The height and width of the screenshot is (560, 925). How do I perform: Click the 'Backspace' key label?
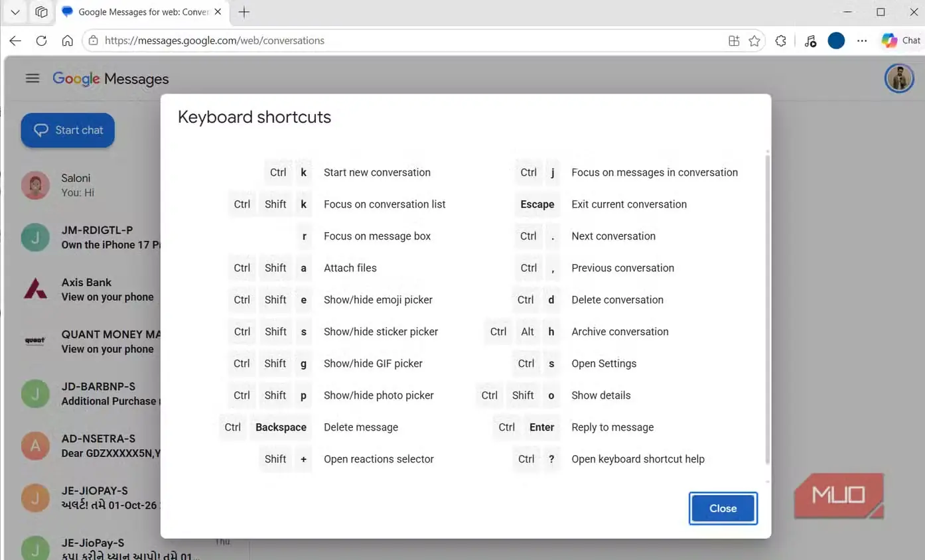point(281,427)
